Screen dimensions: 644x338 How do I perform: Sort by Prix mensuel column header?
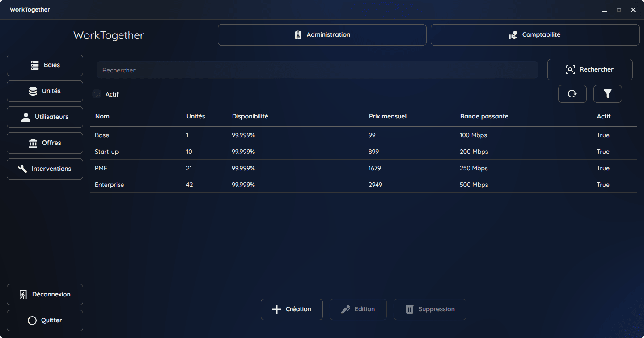(x=388, y=116)
